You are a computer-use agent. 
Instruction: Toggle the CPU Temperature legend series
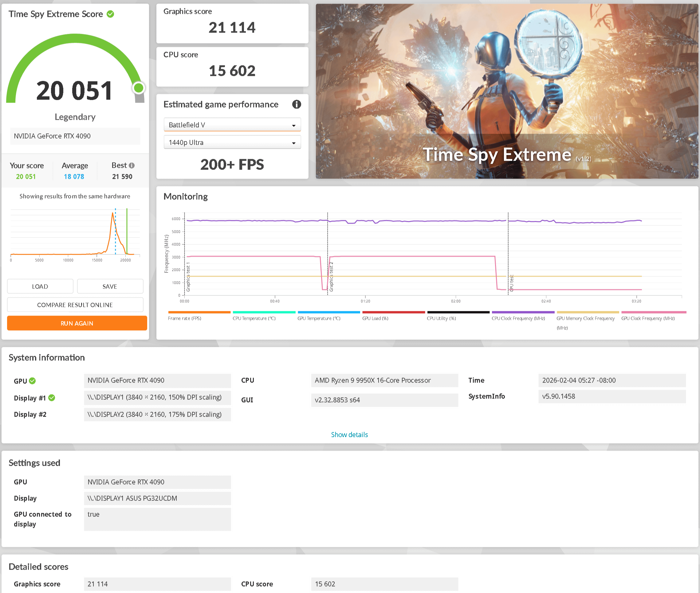tap(254, 318)
